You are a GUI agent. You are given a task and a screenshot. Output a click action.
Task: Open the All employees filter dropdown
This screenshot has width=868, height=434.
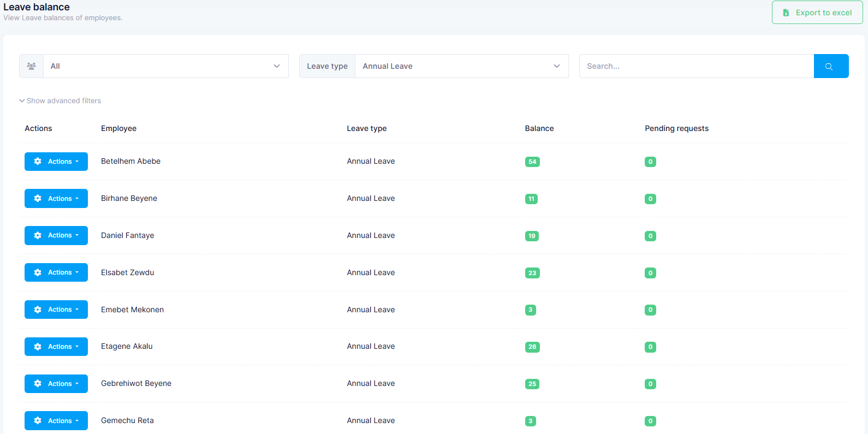click(165, 66)
